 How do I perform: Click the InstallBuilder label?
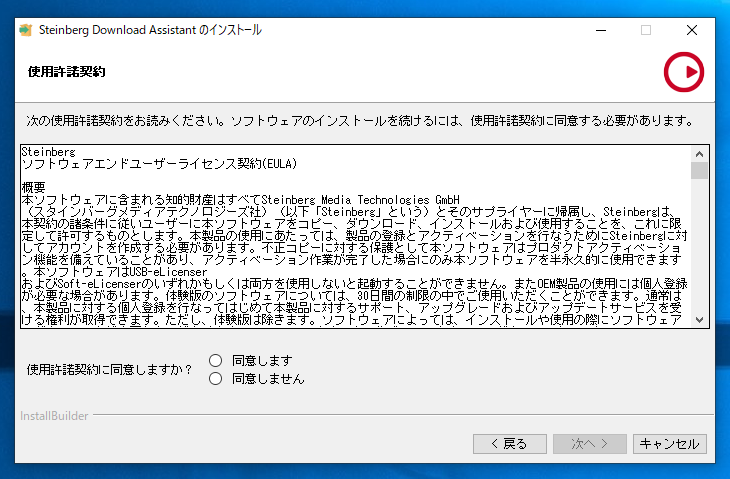(x=54, y=416)
